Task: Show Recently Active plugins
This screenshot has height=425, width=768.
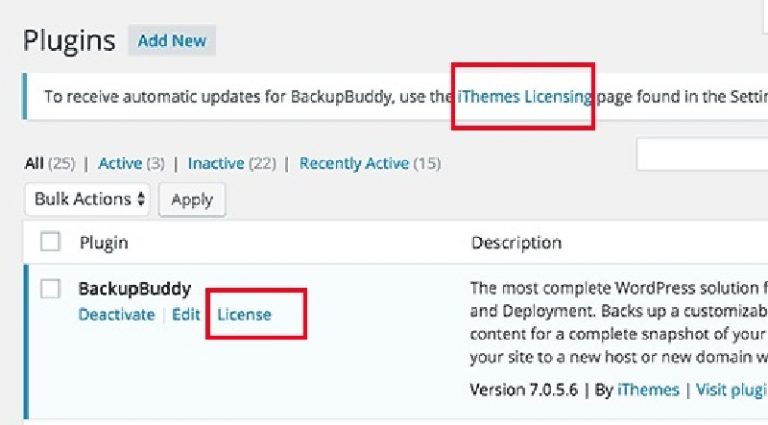Action: (354, 163)
